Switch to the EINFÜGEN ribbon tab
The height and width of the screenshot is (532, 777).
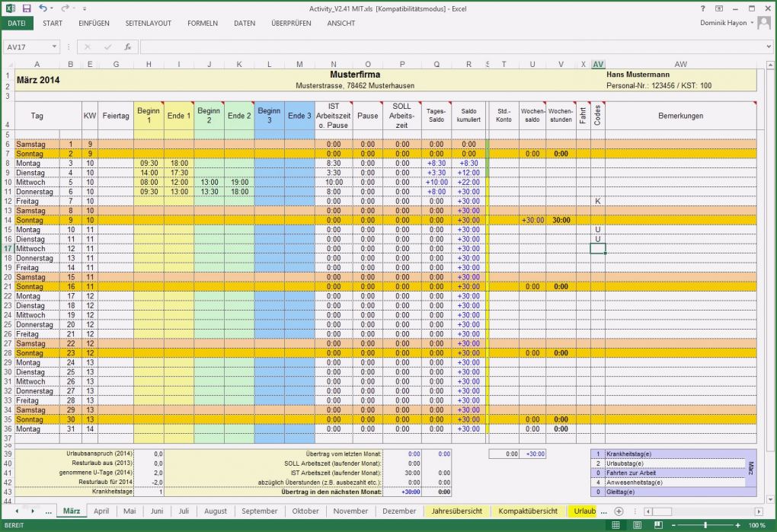tap(94, 24)
